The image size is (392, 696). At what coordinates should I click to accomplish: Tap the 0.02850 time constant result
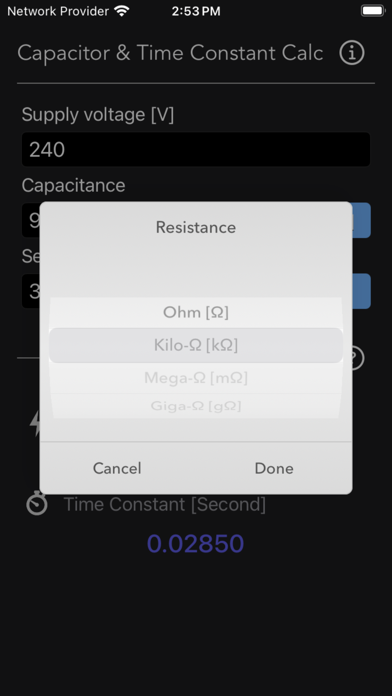[195, 544]
